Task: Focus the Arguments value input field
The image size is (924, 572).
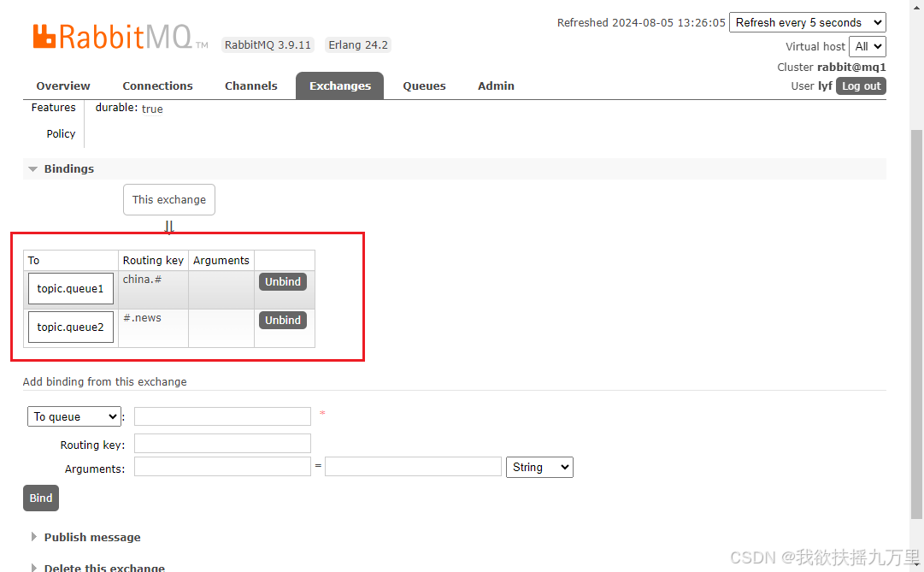Action: (x=413, y=467)
